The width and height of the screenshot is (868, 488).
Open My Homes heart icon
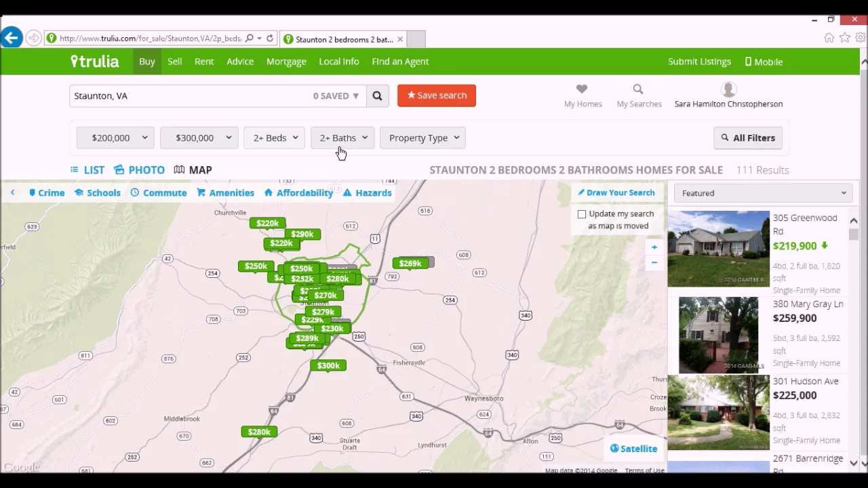pyautogui.click(x=582, y=89)
